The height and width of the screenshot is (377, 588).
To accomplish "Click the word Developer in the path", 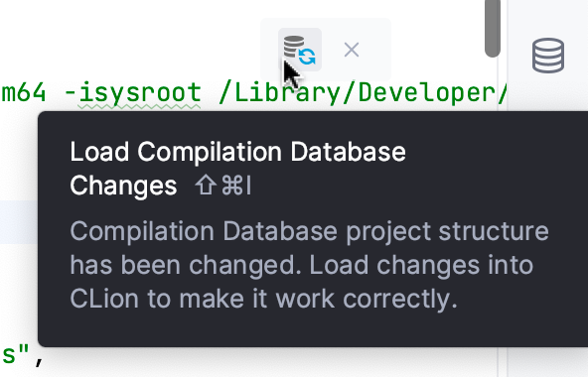I will (427, 93).
